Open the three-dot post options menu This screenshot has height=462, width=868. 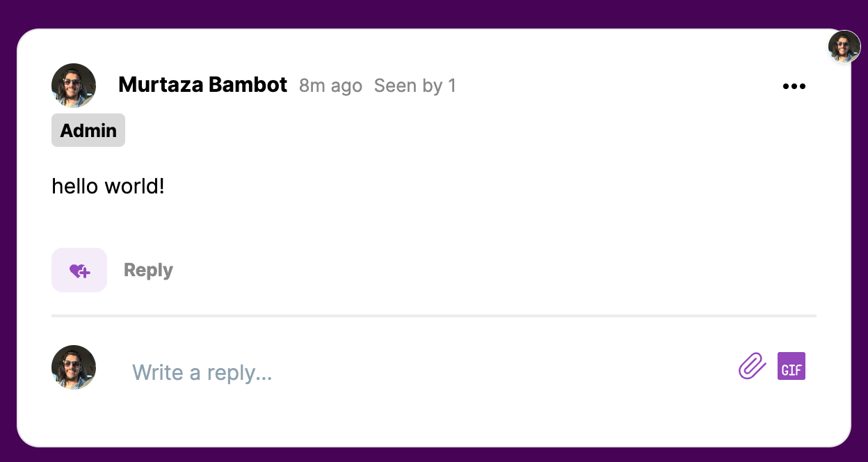[x=794, y=86]
